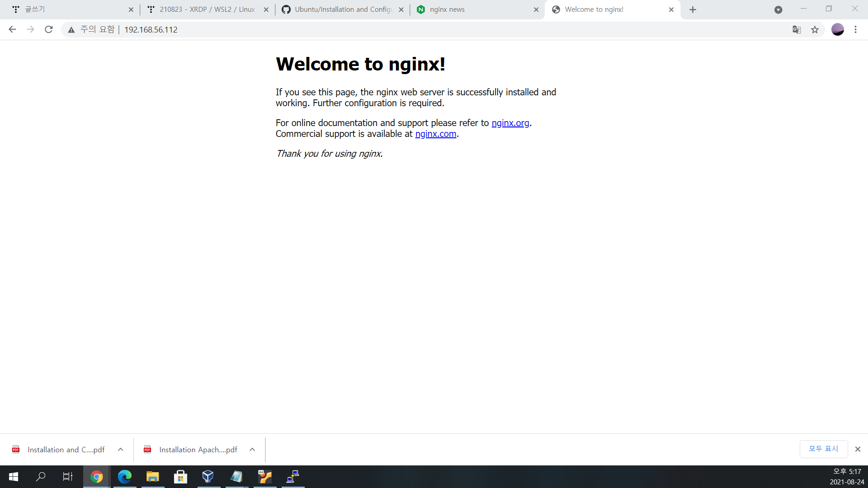Close the downloads bar

click(x=858, y=449)
